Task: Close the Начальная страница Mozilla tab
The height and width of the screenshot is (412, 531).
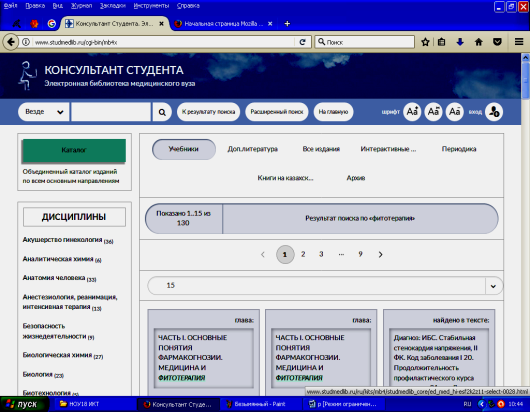Action: (x=270, y=24)
